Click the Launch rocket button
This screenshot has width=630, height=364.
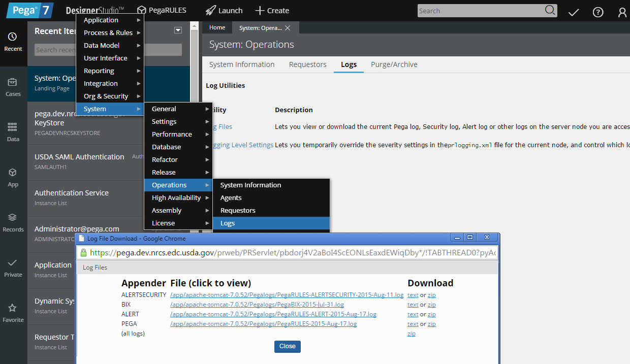[x=224, y=11]
